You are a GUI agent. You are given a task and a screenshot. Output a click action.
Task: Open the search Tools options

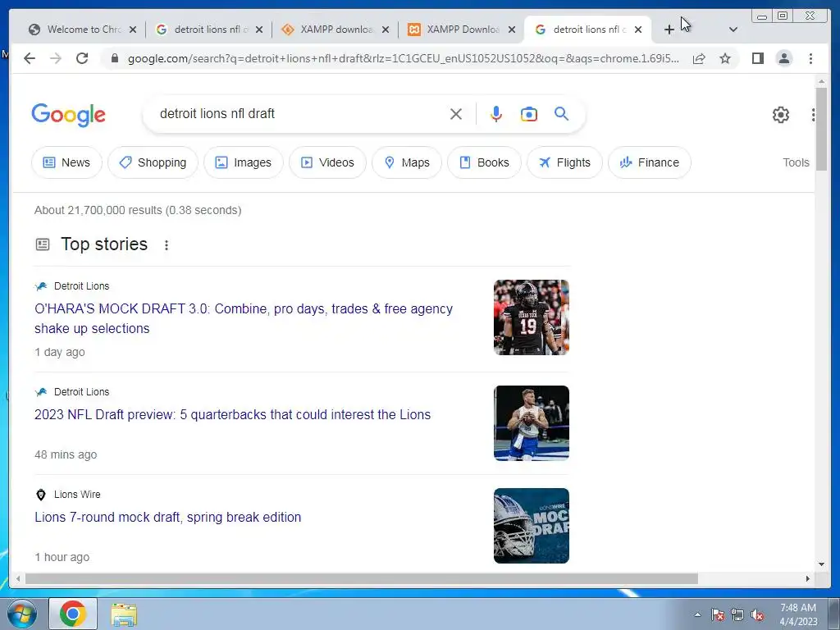pyautogui.click(x=796, y=162)
